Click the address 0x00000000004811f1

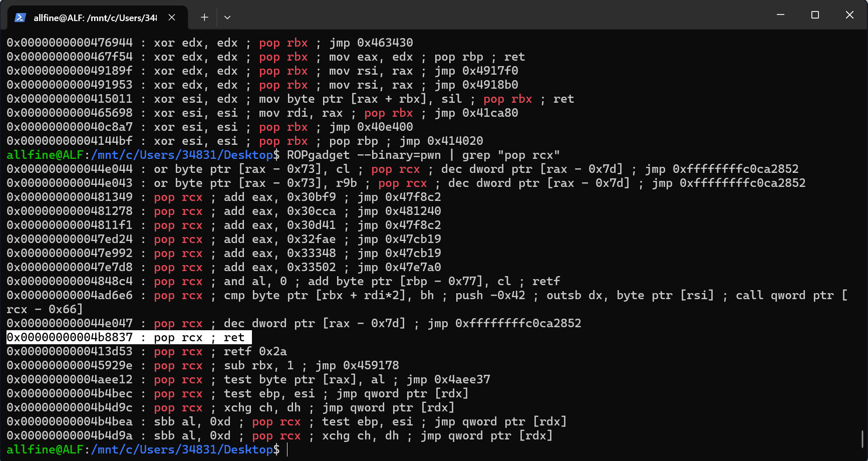[70, 225]
